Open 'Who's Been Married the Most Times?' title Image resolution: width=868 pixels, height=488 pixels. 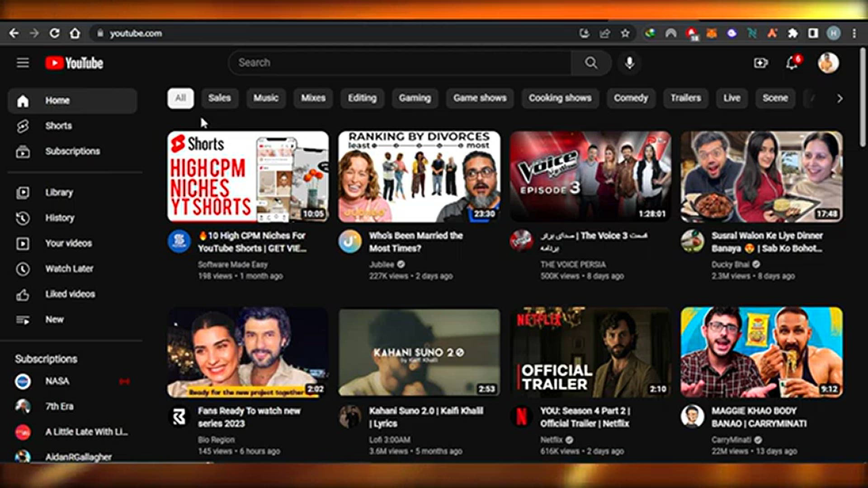416,242
